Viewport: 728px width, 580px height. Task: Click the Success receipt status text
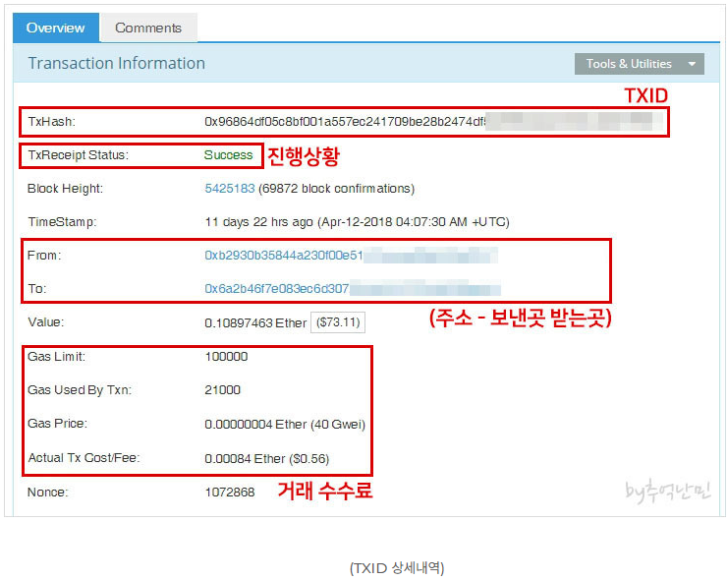coord(229,155)
